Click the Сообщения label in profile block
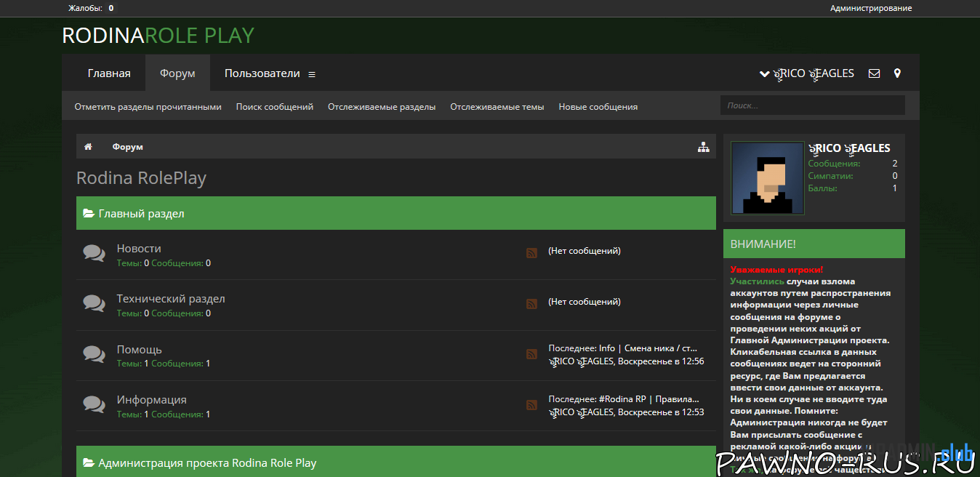Viewport: 980px width, 477px height. click(834, 164)
